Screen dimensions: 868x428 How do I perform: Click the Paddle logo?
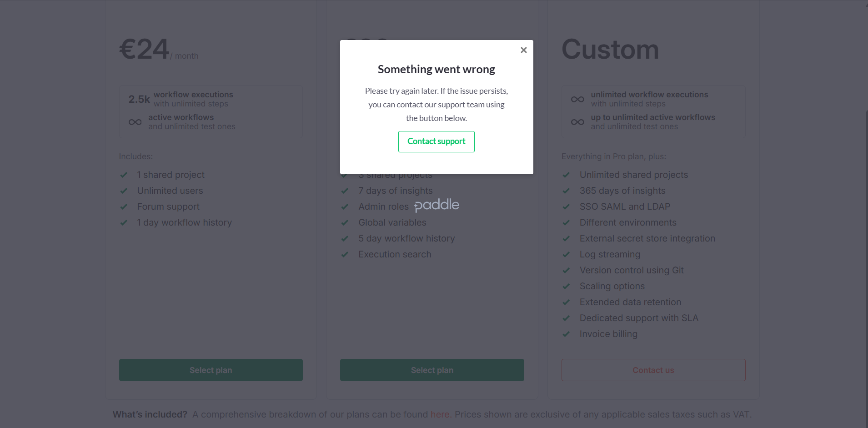click(x=437, y=205)
